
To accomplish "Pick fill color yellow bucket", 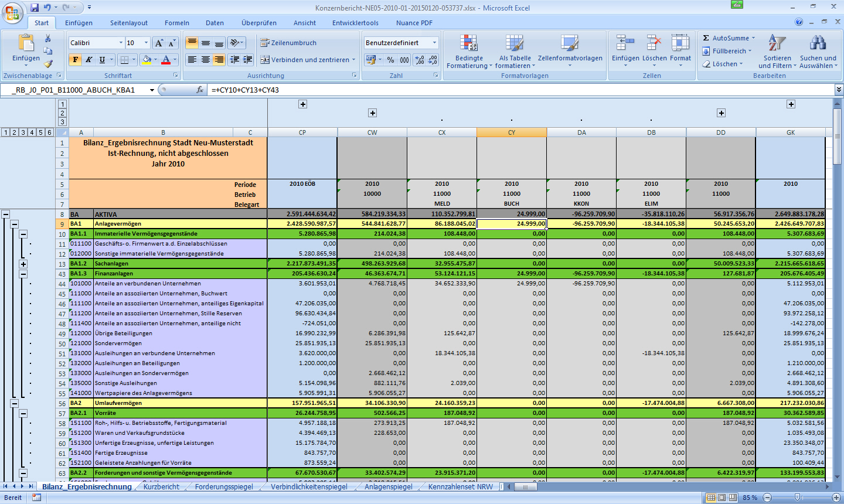I will (147, 60).
